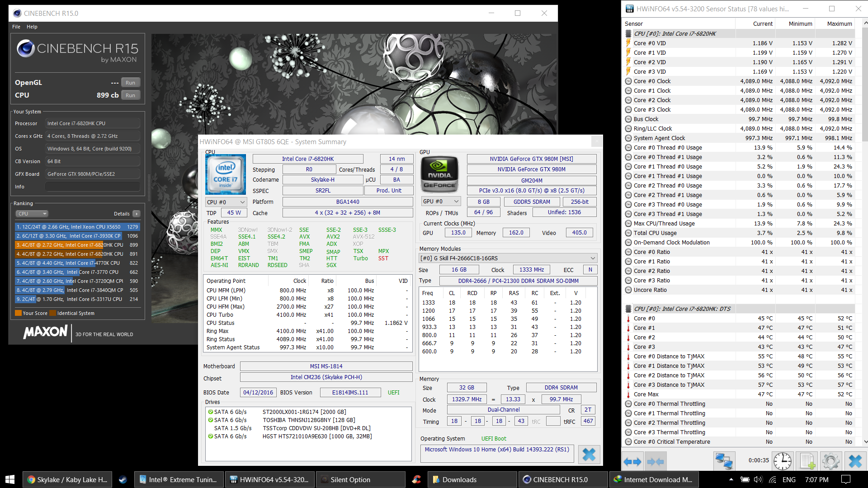This screenshot has width=868, height=488.
Task: Open the Ranking CPU type dropdown
Action: (x=32, y=214)
